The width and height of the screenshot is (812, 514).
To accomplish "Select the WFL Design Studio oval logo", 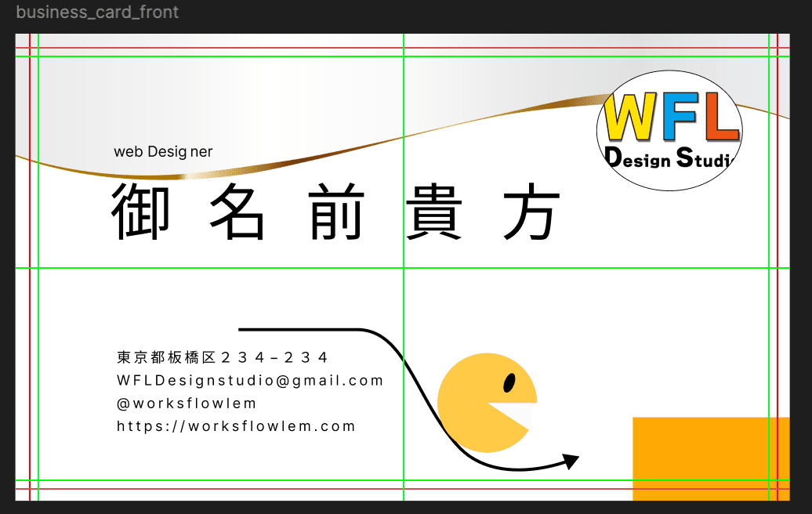I will pos(669,130).
